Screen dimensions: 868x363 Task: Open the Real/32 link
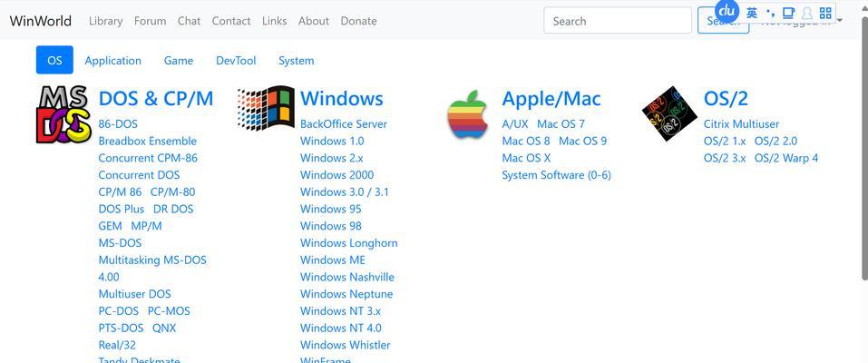tap(117, 345)
